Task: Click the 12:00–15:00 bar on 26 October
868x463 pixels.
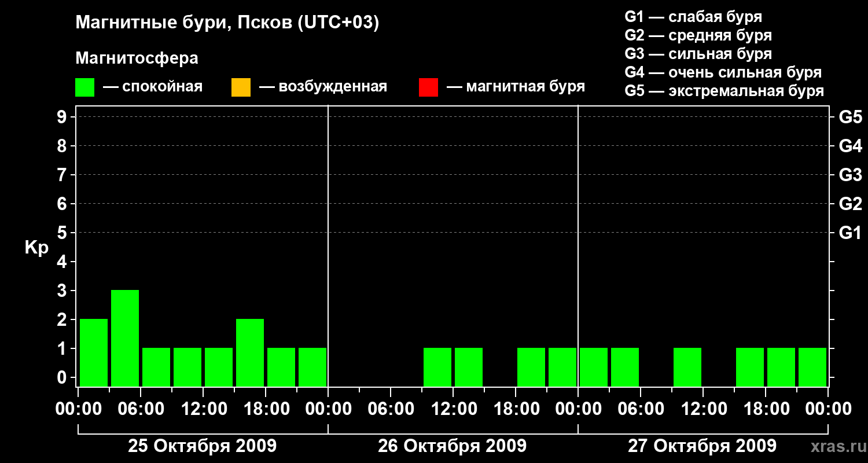Action: coord(469,367)
